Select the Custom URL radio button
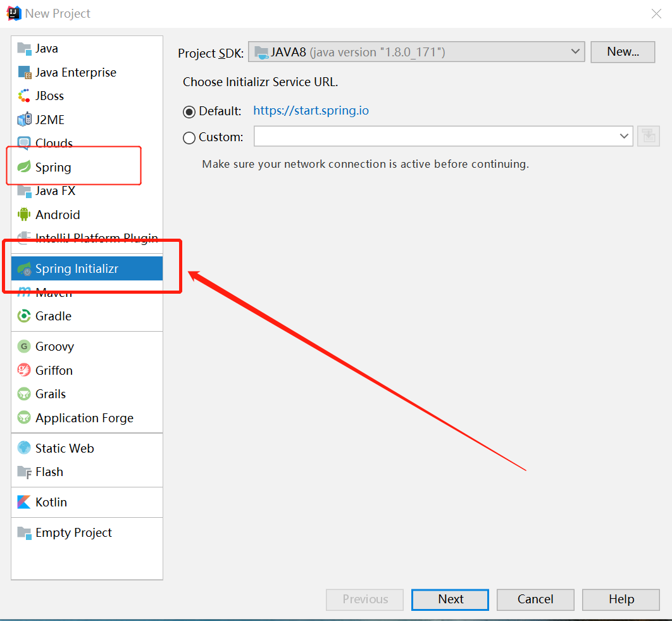 [189, 137]
